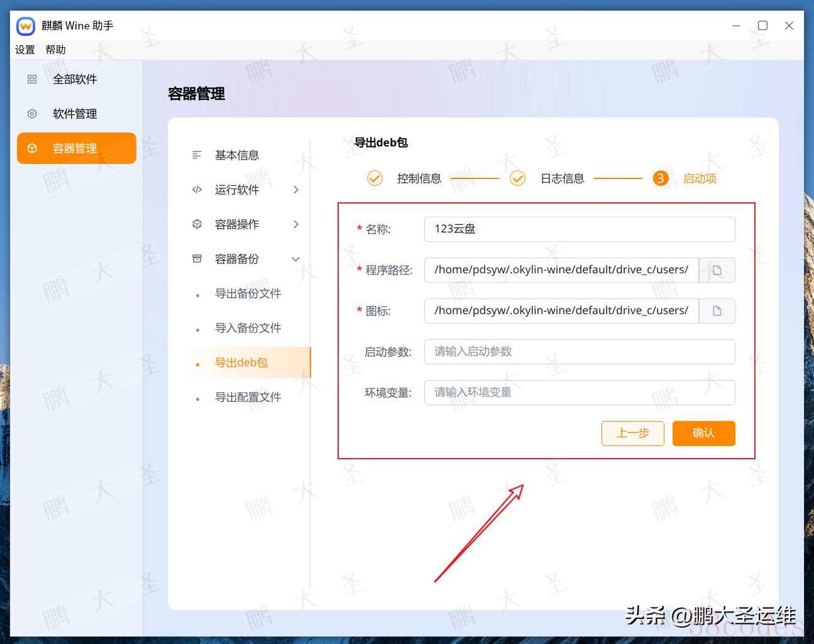
Task: Click the 运行软件 code icon
Action: pos(197,190)
